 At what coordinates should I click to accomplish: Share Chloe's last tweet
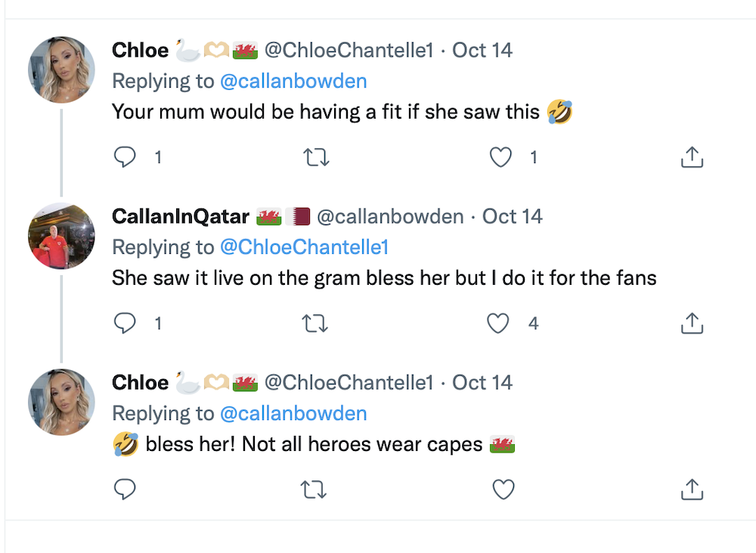click(x=692, y=490)
